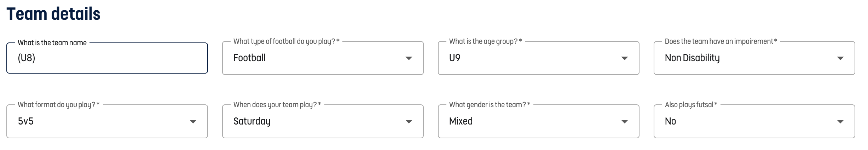Screen dimensions: 868x150
Task: Click the dropdown arrow beside U9
Action: (x=624, y=58)
